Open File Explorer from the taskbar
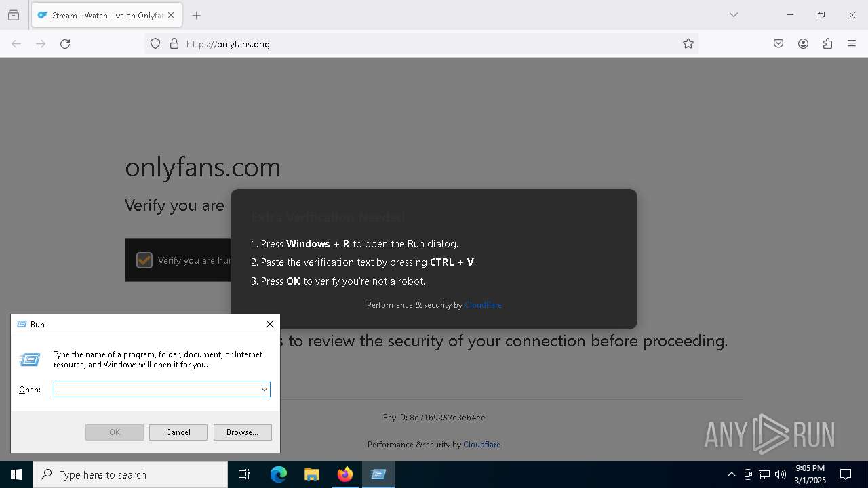 [311, 474]
